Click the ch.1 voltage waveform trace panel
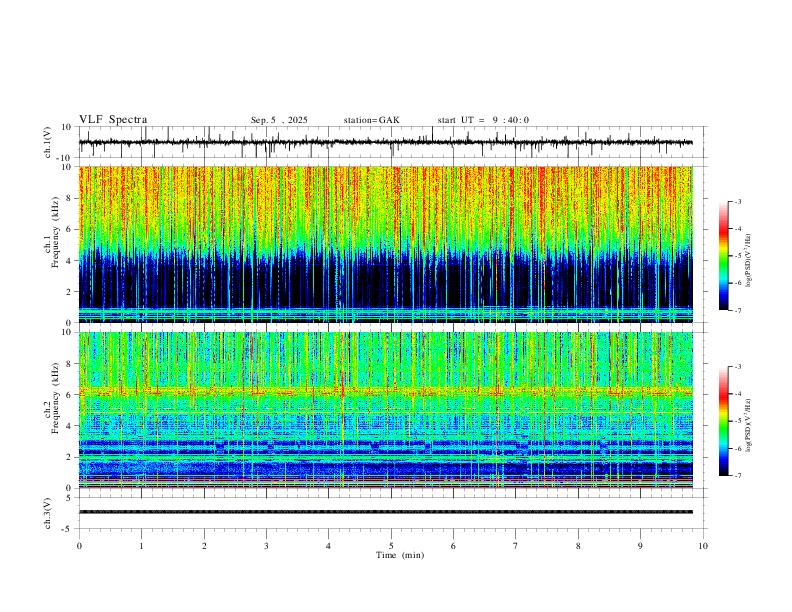This screenshot has width=792, height=612. tap(393, 142)
